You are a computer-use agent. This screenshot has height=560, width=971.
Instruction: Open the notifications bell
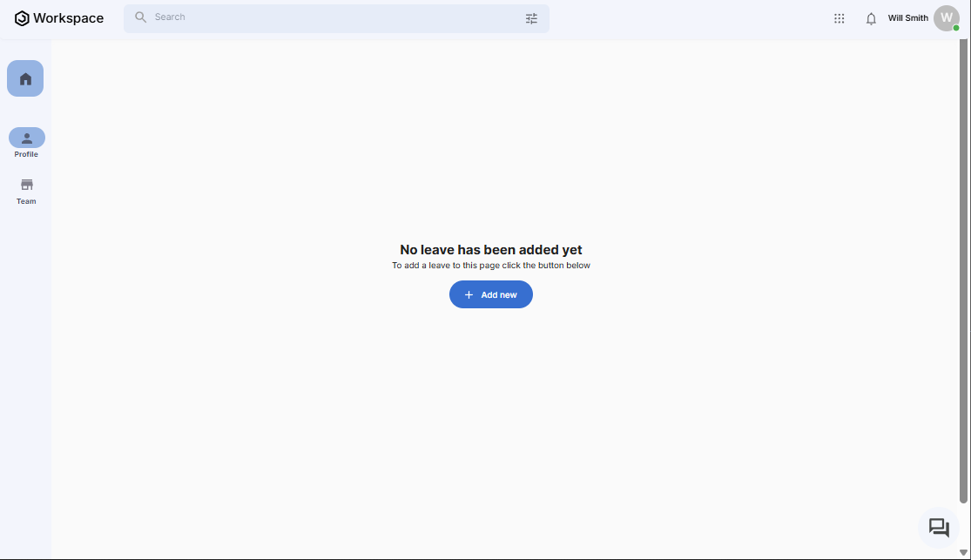[871, 18]
